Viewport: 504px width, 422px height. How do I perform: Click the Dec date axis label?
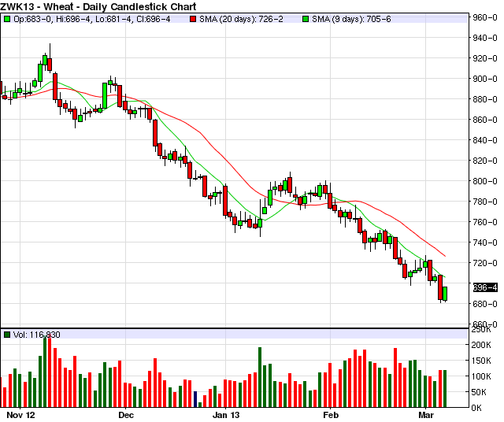tap(126, 415)
